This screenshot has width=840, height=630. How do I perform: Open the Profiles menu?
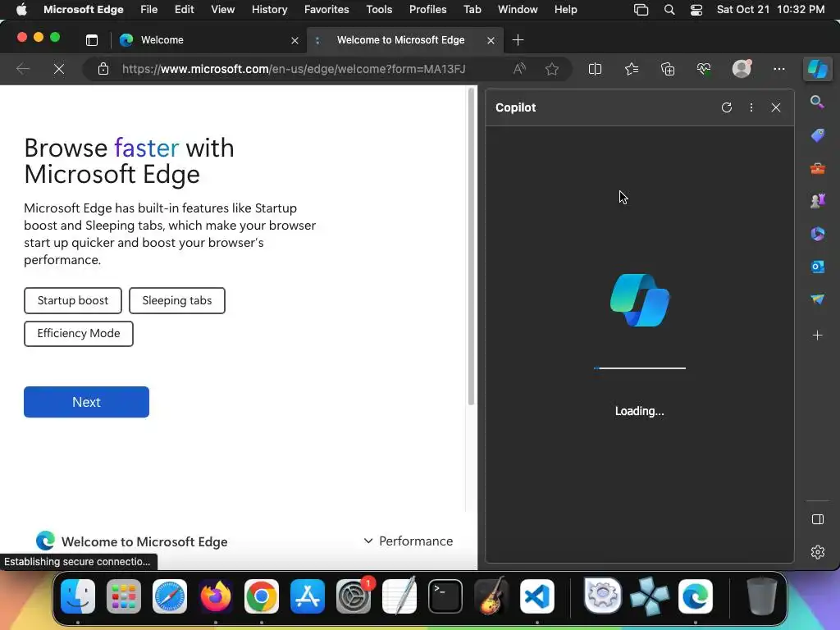pos(427,10)
